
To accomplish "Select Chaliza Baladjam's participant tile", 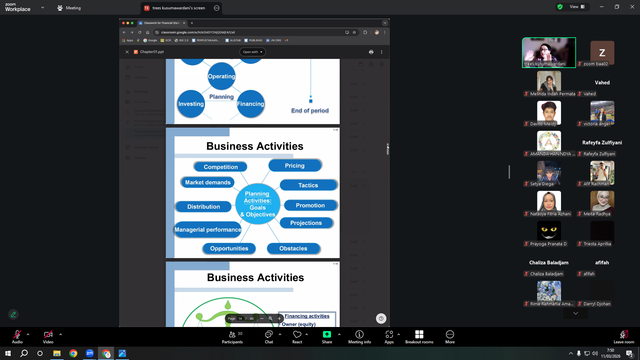I will pyautogui.click(x=549, y=264).
